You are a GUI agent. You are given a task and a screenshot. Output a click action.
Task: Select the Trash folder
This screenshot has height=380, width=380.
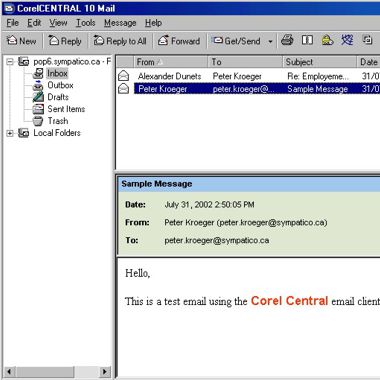point(58,121)
